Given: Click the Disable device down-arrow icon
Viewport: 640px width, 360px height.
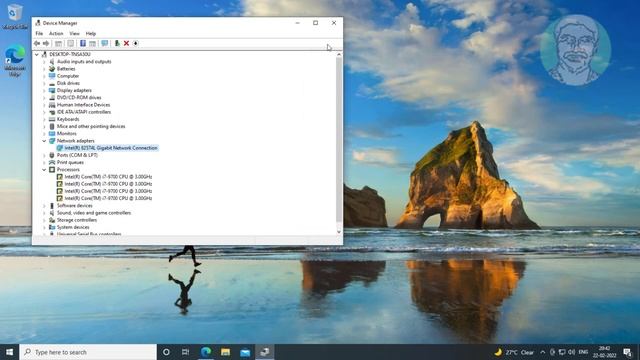Looking at the screenshot, I should coord(136,43).
